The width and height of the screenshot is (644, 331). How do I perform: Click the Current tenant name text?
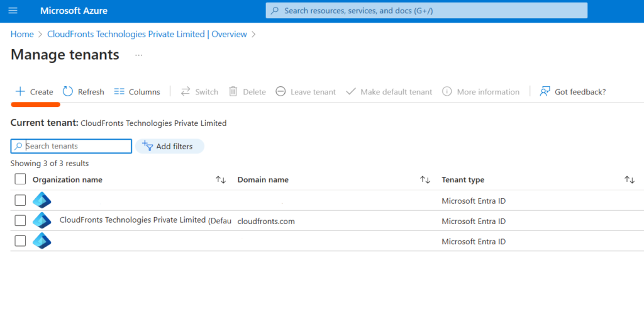(x=153, y=123)
